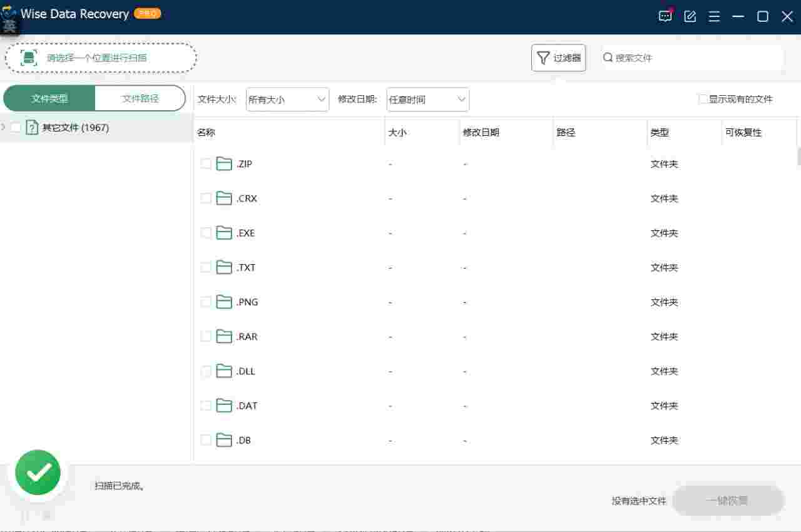
Task: Click 文件夹 type cell in .DLL row
Action: [x=664, y=371]
